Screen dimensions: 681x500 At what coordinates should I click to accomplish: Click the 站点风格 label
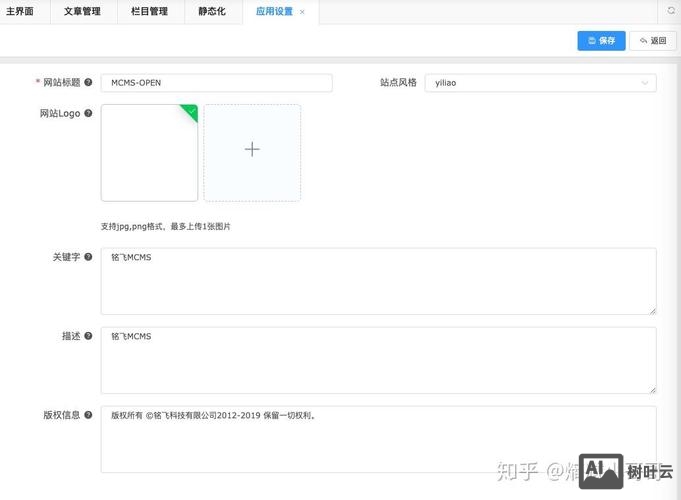(x=398, y=83)
